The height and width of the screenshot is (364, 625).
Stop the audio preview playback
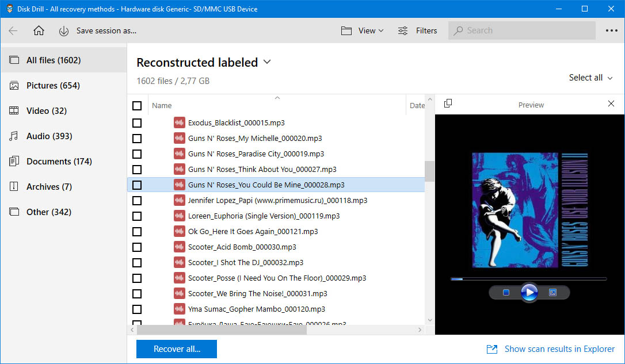coord(506,292)
